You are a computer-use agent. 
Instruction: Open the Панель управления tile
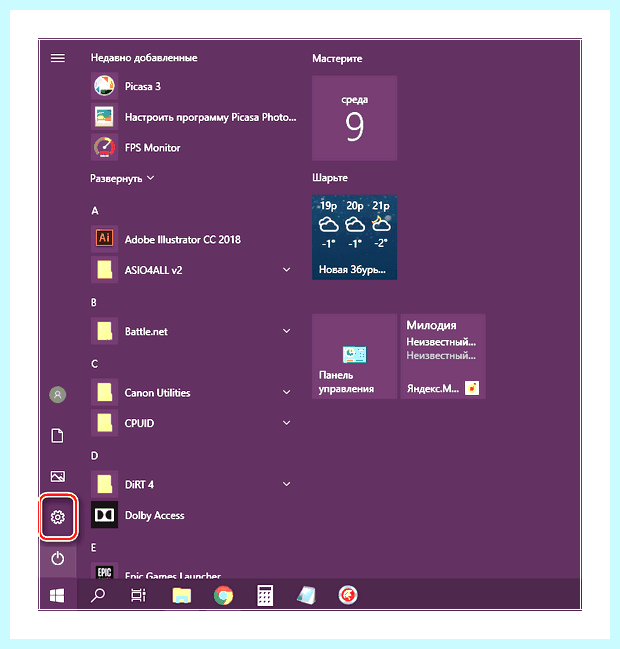tap(355, 356)
